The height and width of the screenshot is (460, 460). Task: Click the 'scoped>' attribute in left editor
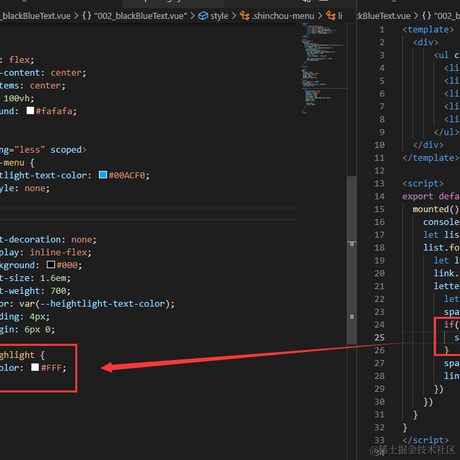[x=68, y=150]
